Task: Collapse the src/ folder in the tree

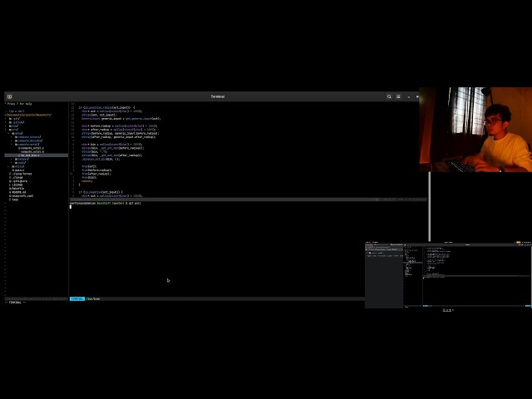Action: 13,130
